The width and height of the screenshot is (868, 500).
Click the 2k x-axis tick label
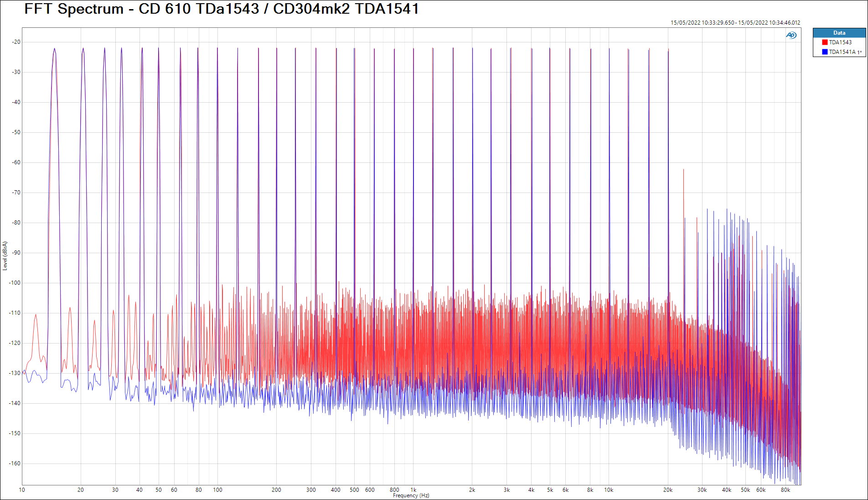472,490
